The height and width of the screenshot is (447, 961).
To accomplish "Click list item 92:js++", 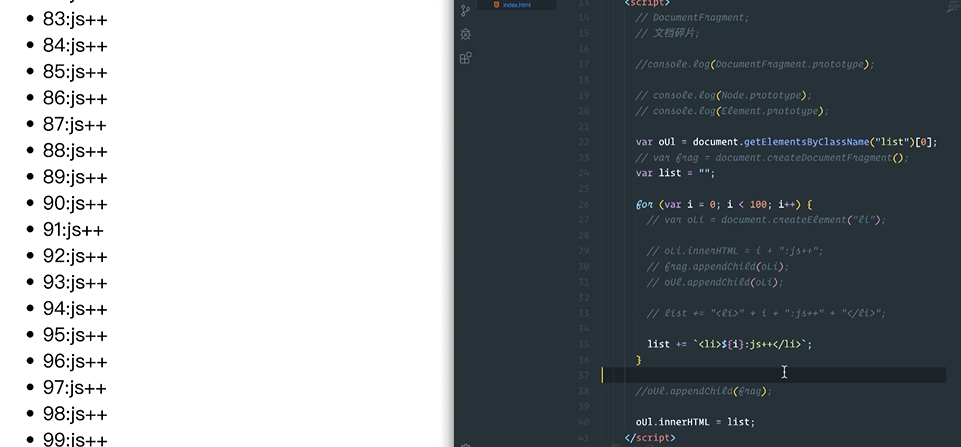I will click(75, 256).
